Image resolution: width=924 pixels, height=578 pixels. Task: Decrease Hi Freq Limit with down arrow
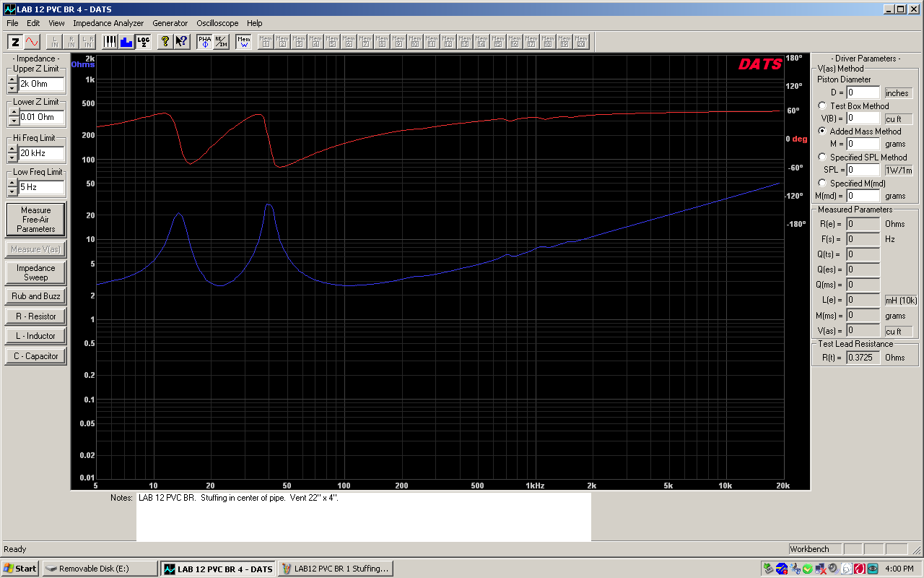pyautogui.click(x=12, y=158)
